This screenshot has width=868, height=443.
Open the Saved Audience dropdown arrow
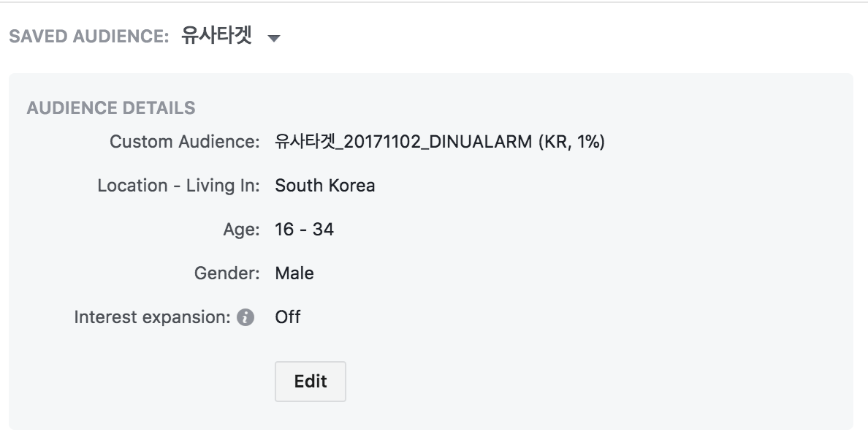pyautogui.click(x=274, y=38)
